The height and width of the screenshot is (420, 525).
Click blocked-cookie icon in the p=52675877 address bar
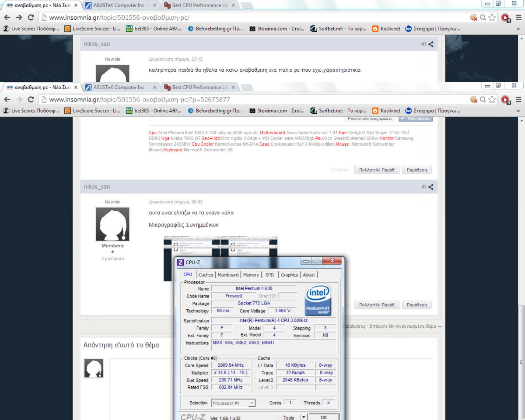pyautogui.click(x=474, y=100)
